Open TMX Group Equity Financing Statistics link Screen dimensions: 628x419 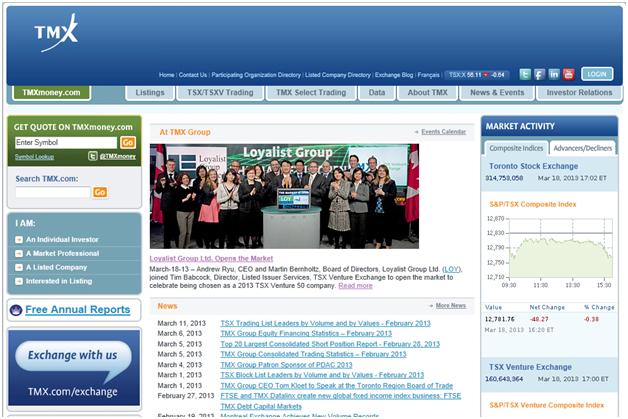[306, 334]
